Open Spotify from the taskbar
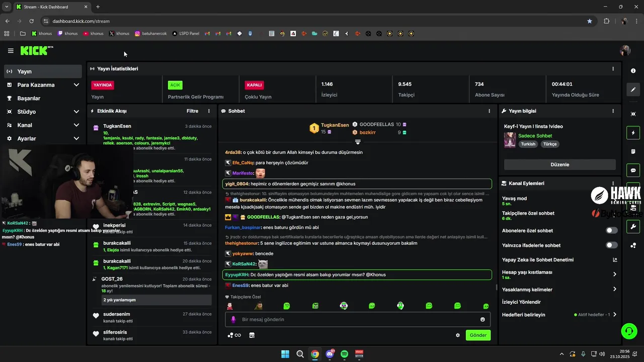The height and width of the screenshot is (362, 644). pyautogui.click(x=345, y=354)
